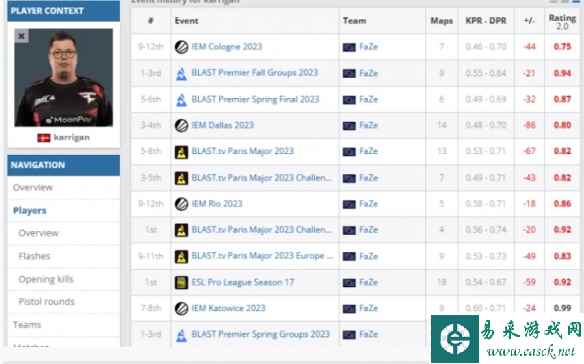Open the Teams navigation item
The image size is (584, 364).
pyautogui.click(x=27, y=325)
